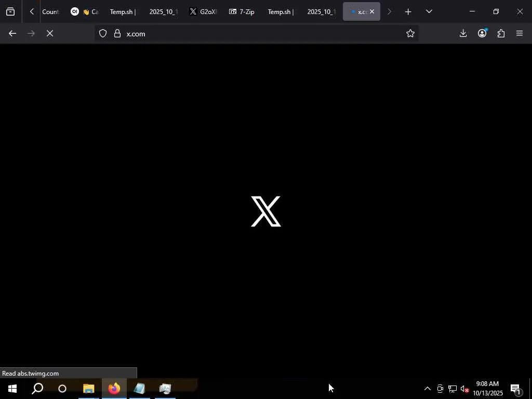
Task: Switch to the Ca tab with the hand emoji
Action: (x=85, y=12)
